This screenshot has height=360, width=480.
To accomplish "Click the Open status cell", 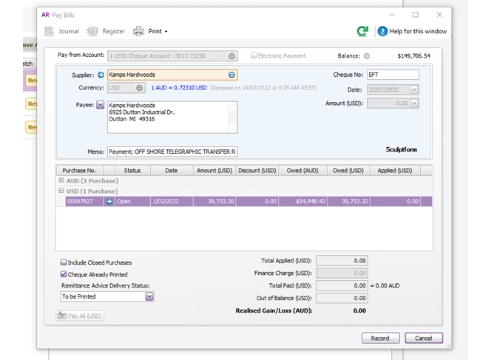I will point(133,201).
